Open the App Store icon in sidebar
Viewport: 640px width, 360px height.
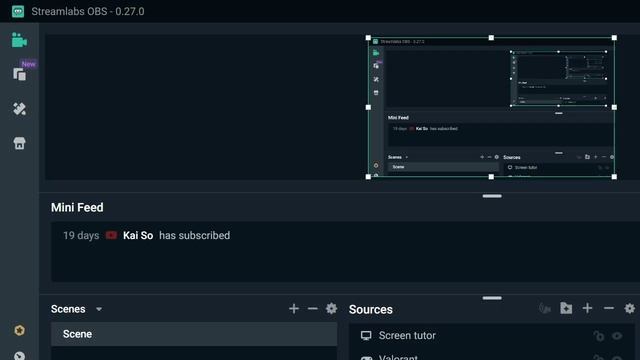click(19, 143)
